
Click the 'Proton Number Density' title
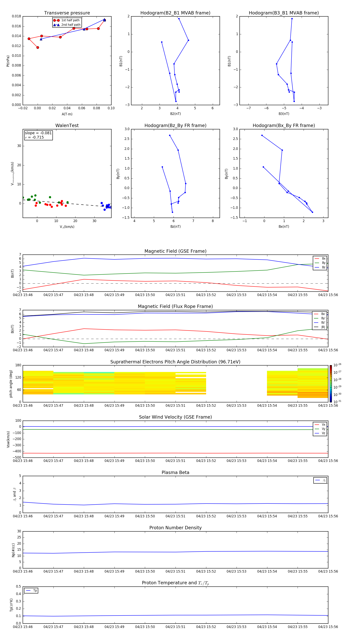tap(175, 528)
